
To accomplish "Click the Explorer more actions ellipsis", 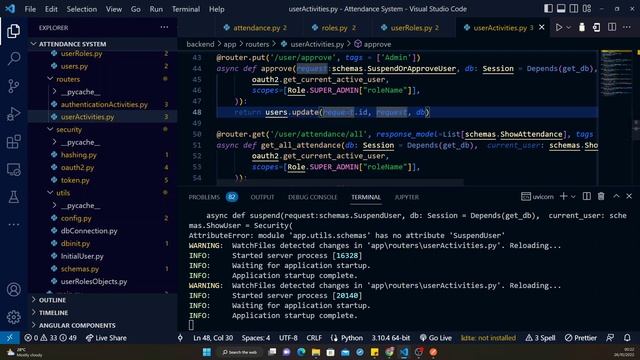I will (x=164, y=27).
